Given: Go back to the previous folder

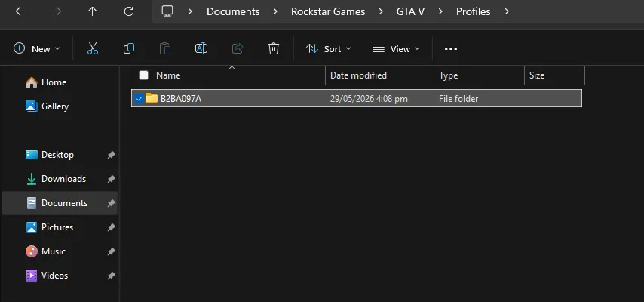Looking at the screenshot, I should pyautogui.click(x=20, y=11).
